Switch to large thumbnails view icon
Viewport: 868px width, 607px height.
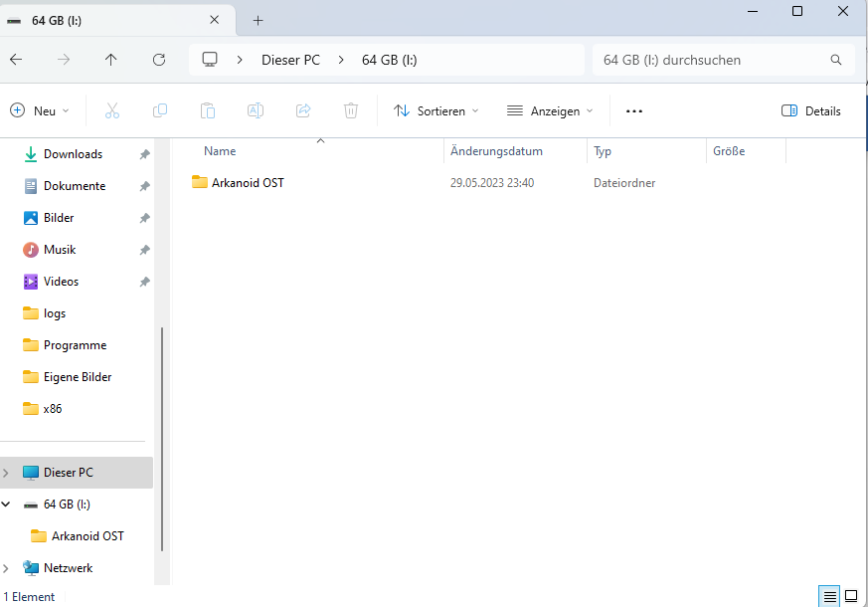(x=851, y=596)
